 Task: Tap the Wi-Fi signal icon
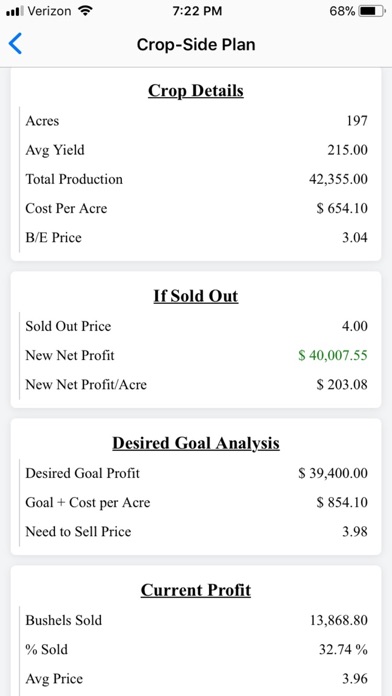pyautogui.click(x=83, y=11)
